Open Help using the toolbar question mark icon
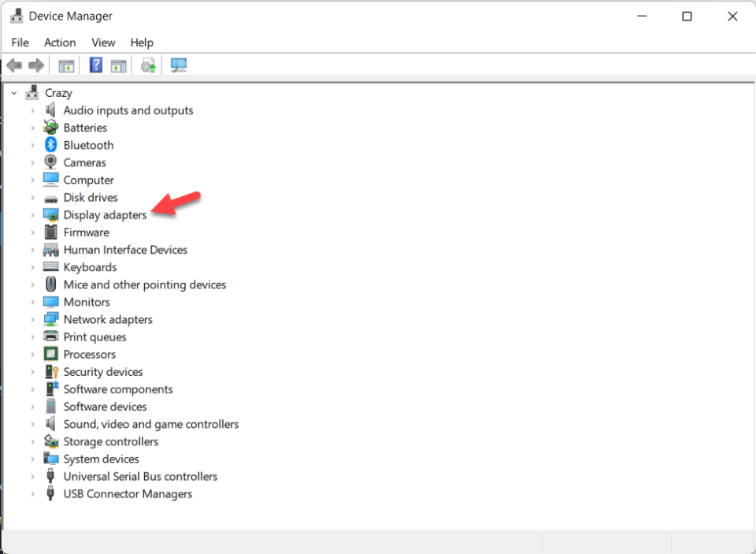The image size is (756, 554). (95, 65)
